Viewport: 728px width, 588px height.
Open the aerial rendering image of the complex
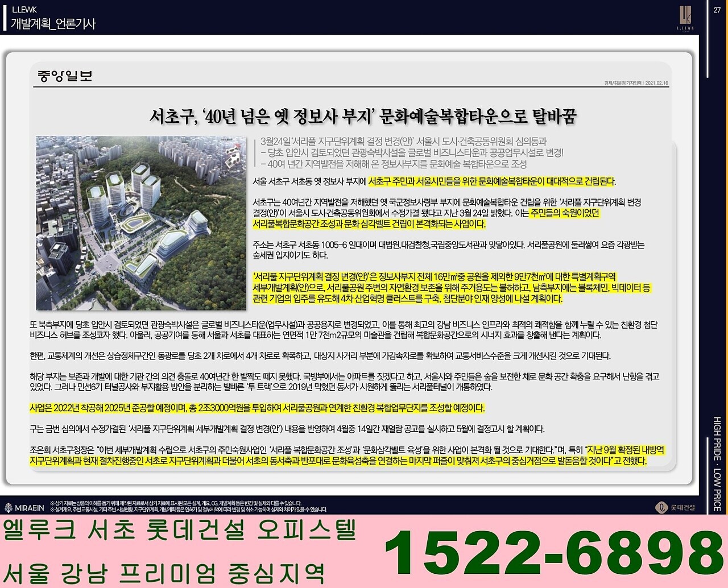(x=141, y=223)
